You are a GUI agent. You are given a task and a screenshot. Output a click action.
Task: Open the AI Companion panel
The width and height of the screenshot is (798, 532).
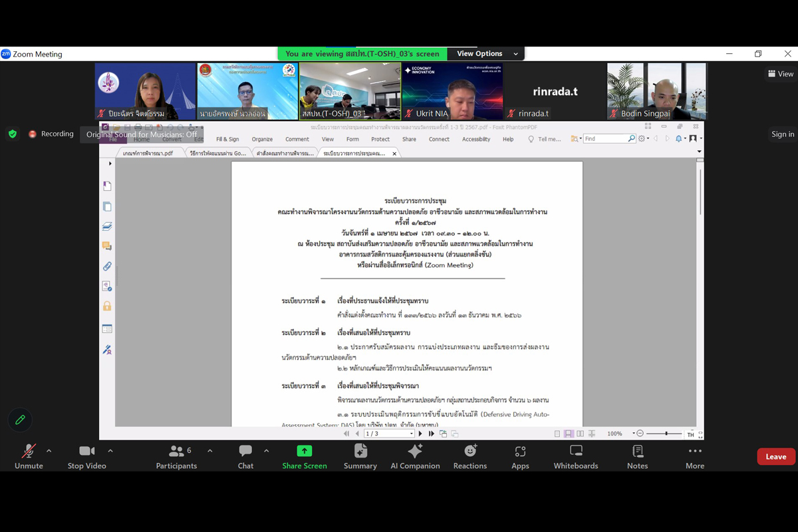[x=416, y=456]
